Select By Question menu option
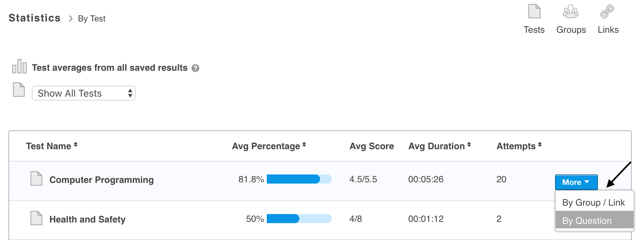 587,221
